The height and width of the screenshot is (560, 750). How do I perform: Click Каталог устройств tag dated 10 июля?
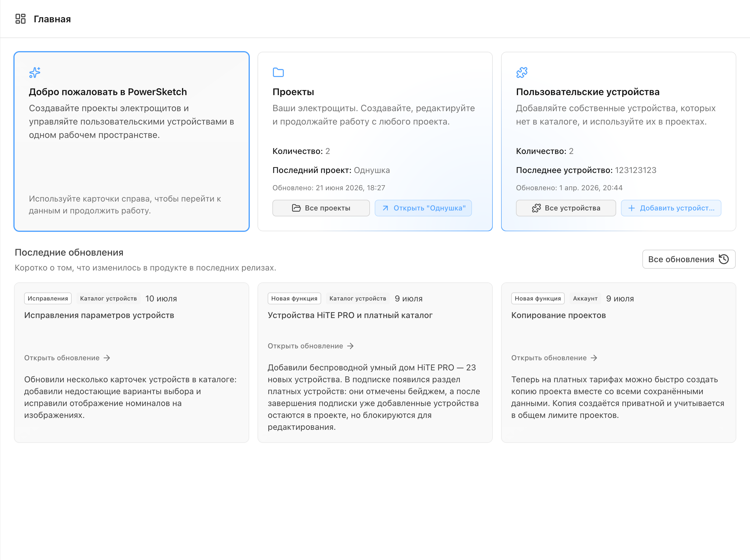(109, 299)
